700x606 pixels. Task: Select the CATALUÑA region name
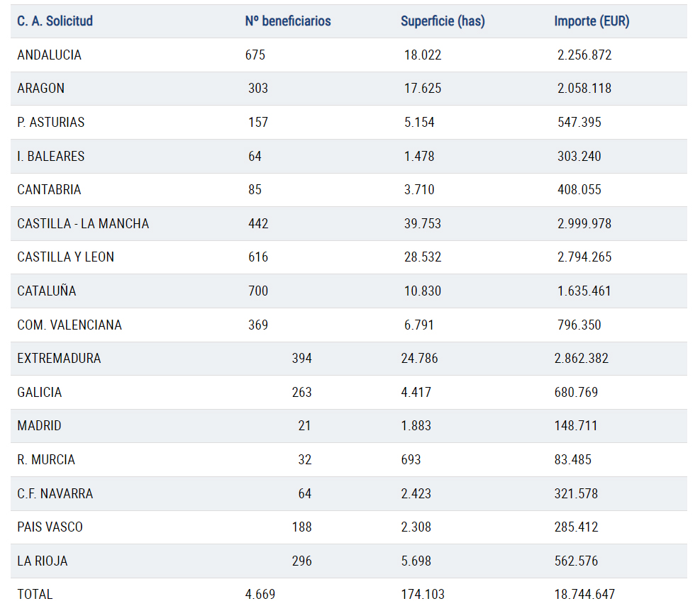click(x=46, y=291)
